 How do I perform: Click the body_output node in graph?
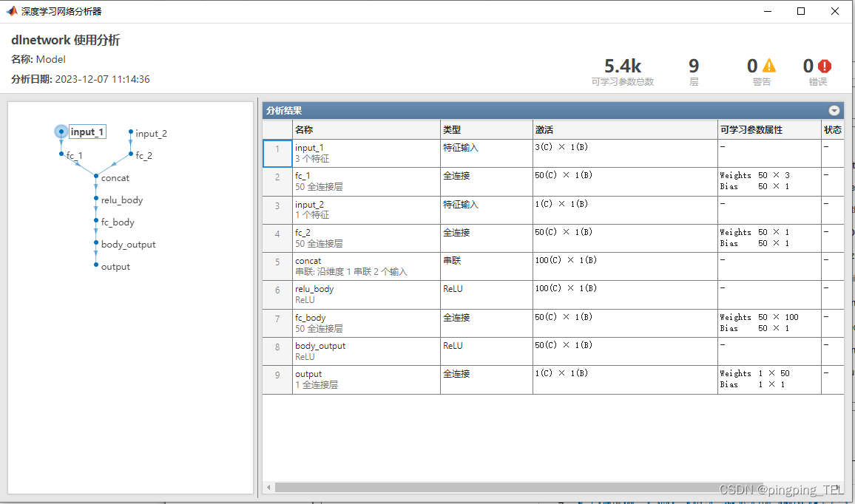pos(96,244)
